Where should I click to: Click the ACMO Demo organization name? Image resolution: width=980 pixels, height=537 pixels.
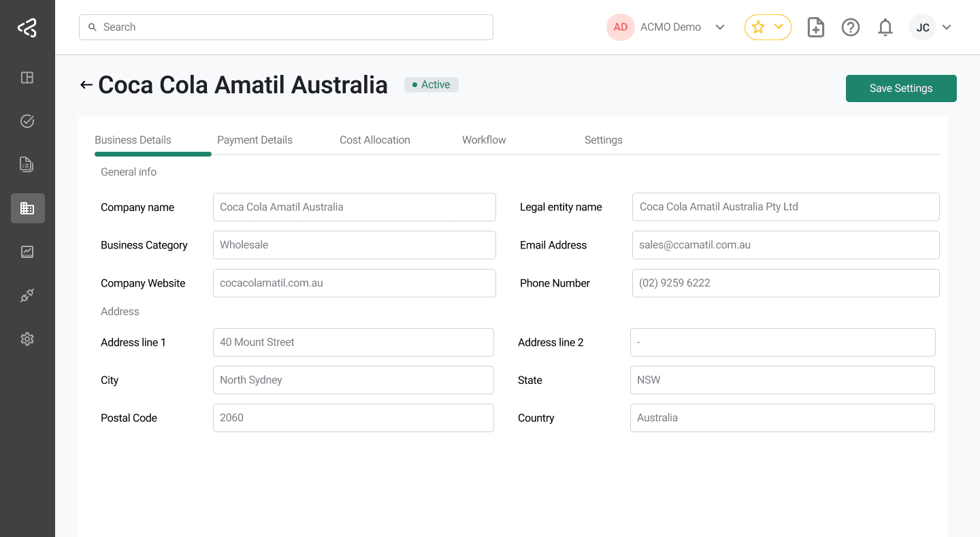point(670,27)
